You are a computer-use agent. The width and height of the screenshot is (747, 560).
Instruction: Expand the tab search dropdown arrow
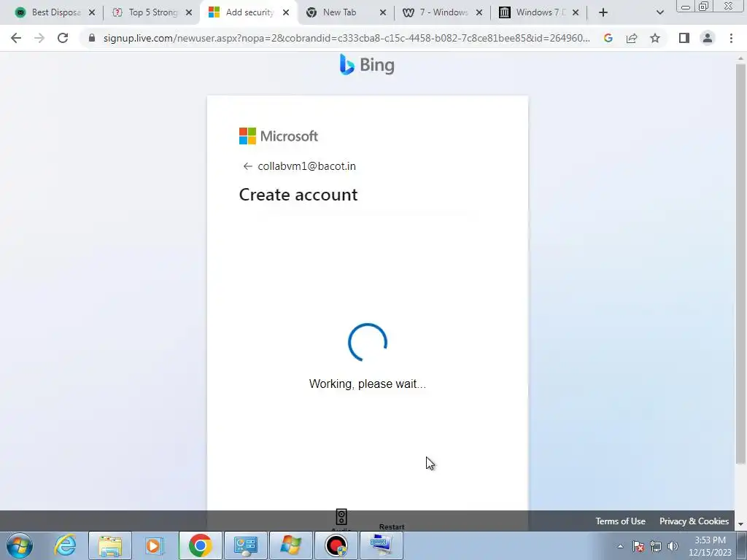coord(659,12)
